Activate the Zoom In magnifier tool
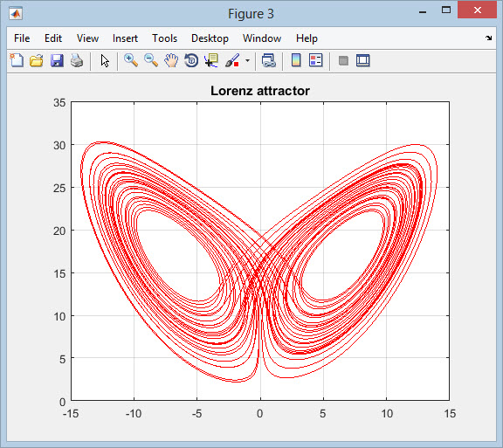Viewport: 503px width, 448px height. tap(131, 60)
